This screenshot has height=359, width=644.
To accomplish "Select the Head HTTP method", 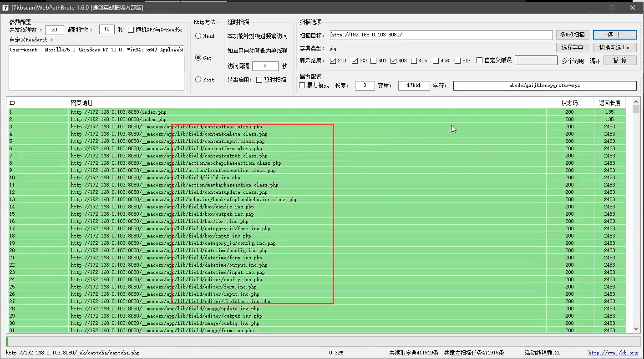I will click(x=198, y=36).
